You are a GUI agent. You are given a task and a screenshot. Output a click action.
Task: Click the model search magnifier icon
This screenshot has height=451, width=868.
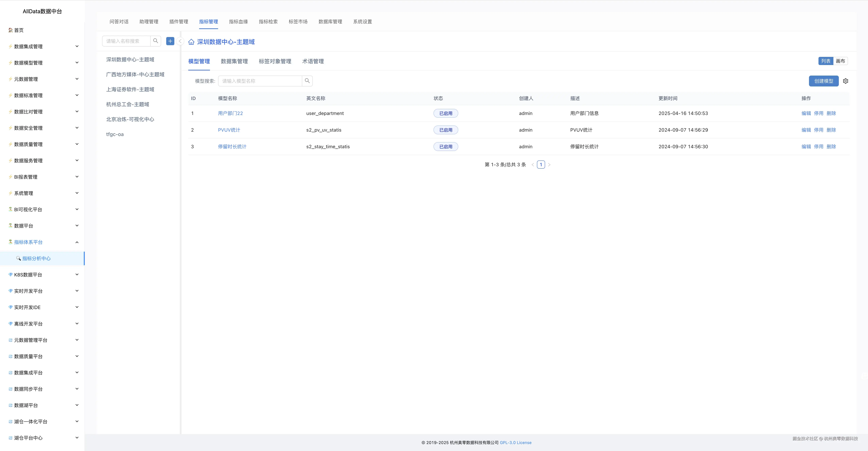(x=307, y=81)
